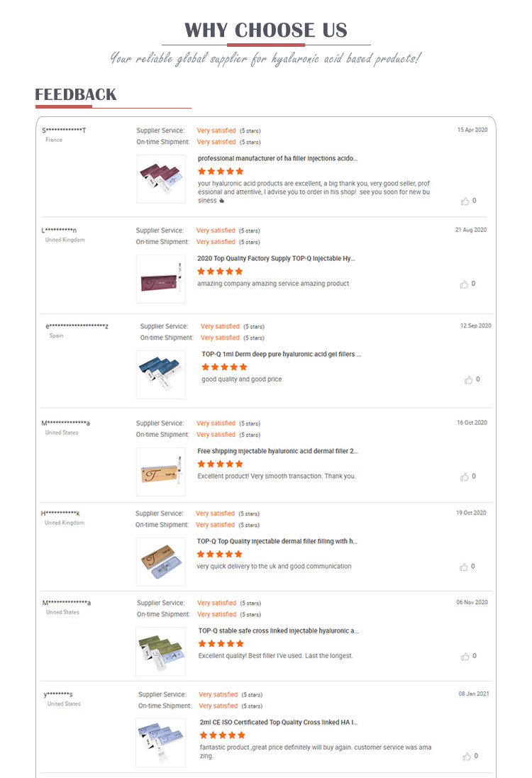Open the golden TOP-Q box thumbnail
The height and width of the screenshot is (778, 532).
click(x=161, y=472)
